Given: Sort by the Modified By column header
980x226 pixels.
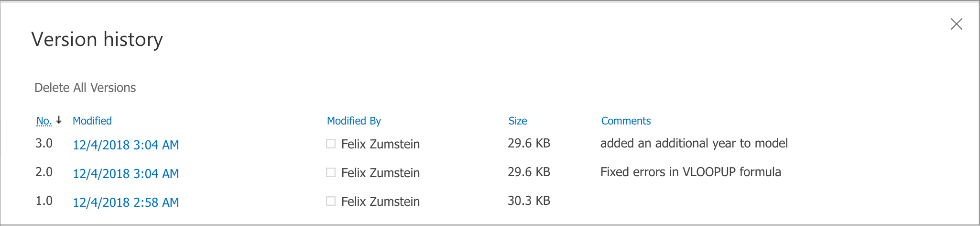Looking at the screenshot, I should coord(354,121).
